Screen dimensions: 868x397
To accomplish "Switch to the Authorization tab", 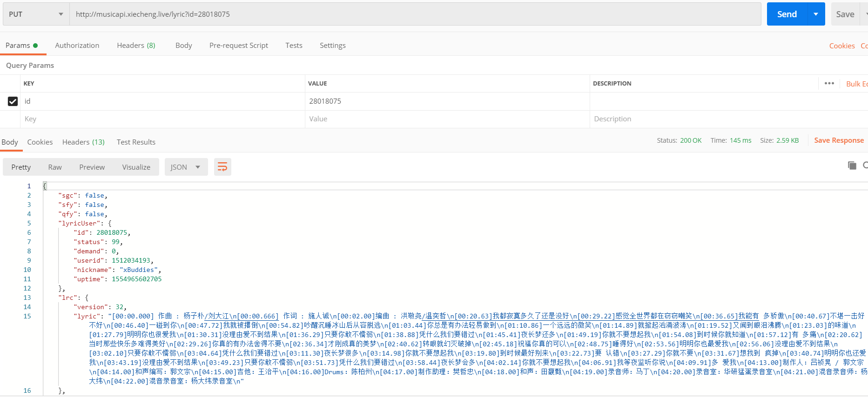I will (77, 46).
